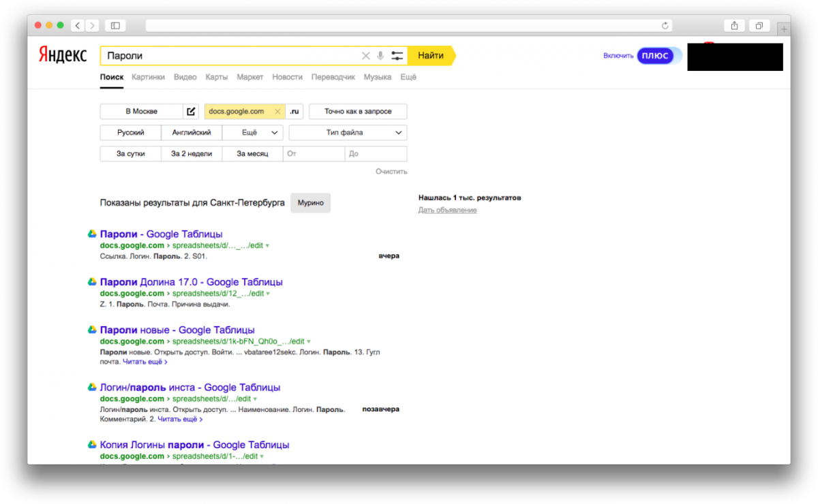
Task: Switch to the Музыка tab
Action: [378, 77]
